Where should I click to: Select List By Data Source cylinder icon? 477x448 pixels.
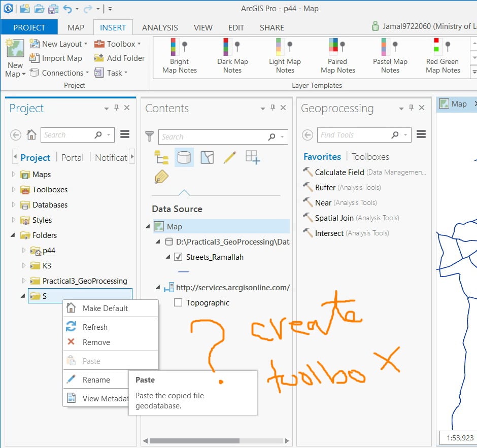[x=184, y=157]
